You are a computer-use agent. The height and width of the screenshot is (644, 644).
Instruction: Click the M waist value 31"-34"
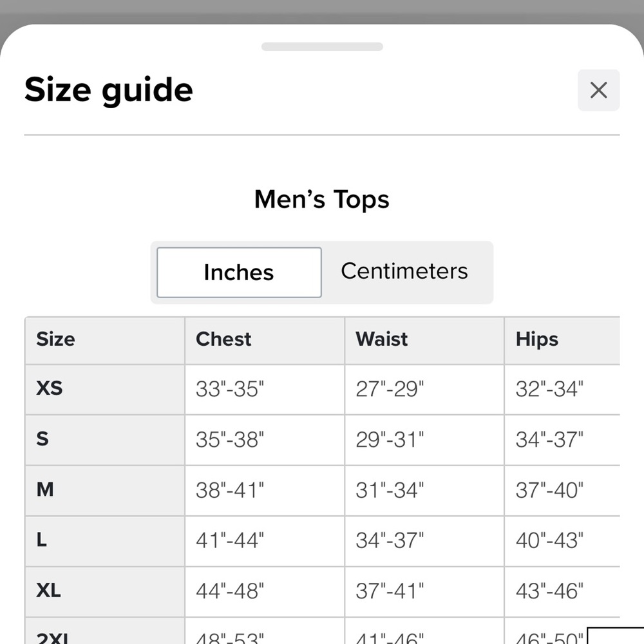[390, 490]
